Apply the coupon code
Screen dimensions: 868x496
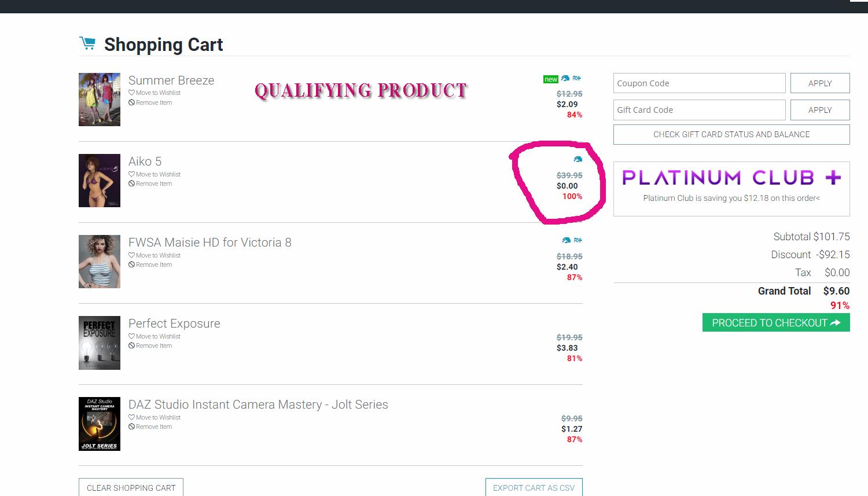[819, 83]
